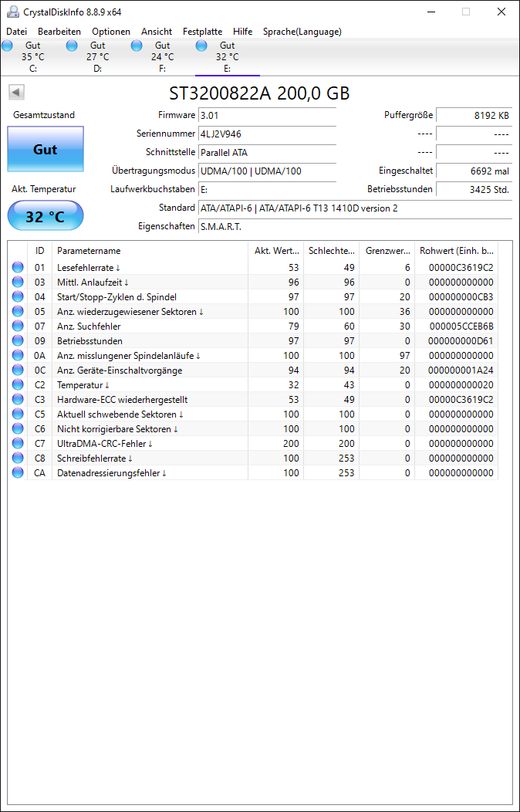Select the E: drive status orb
The image size is (520, 812).
201,46
